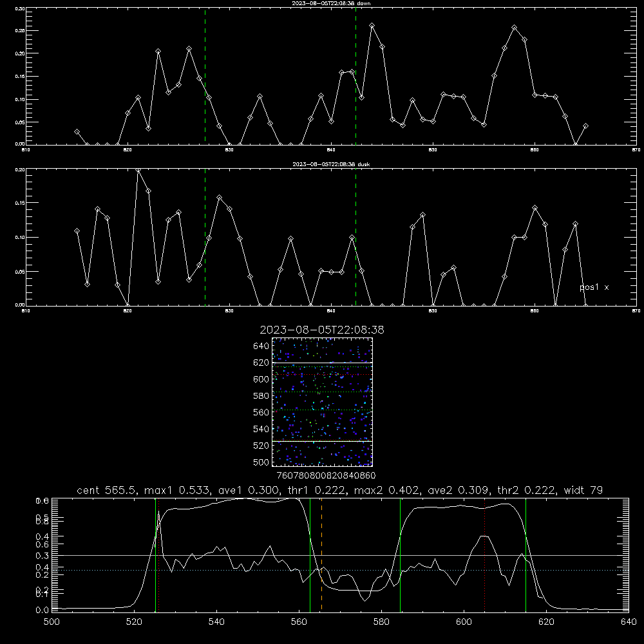Screen dimensions: 644x644
Task: Click the 'widt 79' value
Action: (x=583, y=490)
